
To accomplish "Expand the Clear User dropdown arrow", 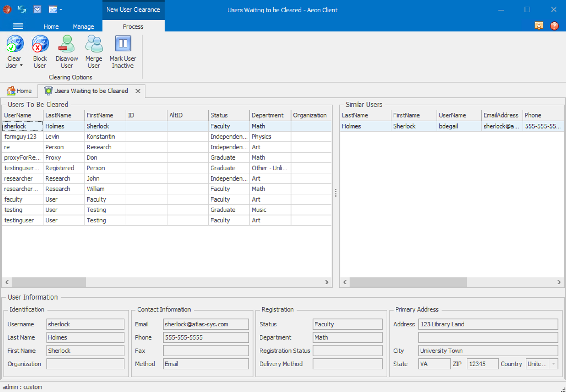I will tap(21, 66).
